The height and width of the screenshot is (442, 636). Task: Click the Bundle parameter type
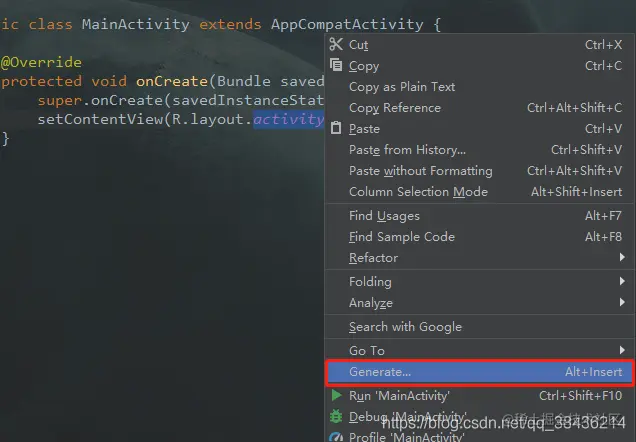pos(244,82)
